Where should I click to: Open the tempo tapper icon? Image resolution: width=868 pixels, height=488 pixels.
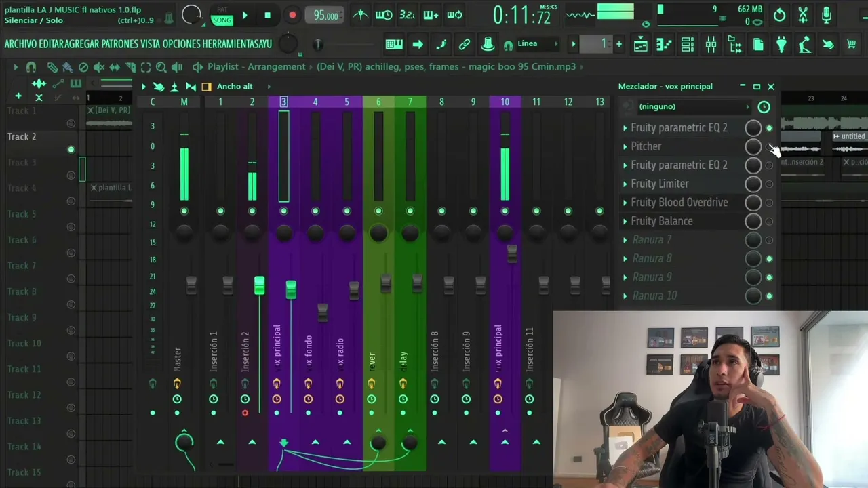click(804, 45)
